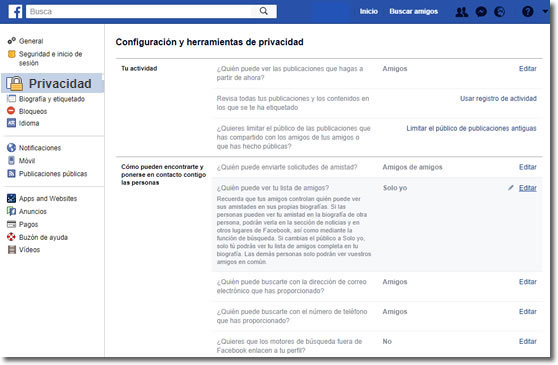Open the help question mark icon
This screenshot has width=558, height=365.
(528, 12)
